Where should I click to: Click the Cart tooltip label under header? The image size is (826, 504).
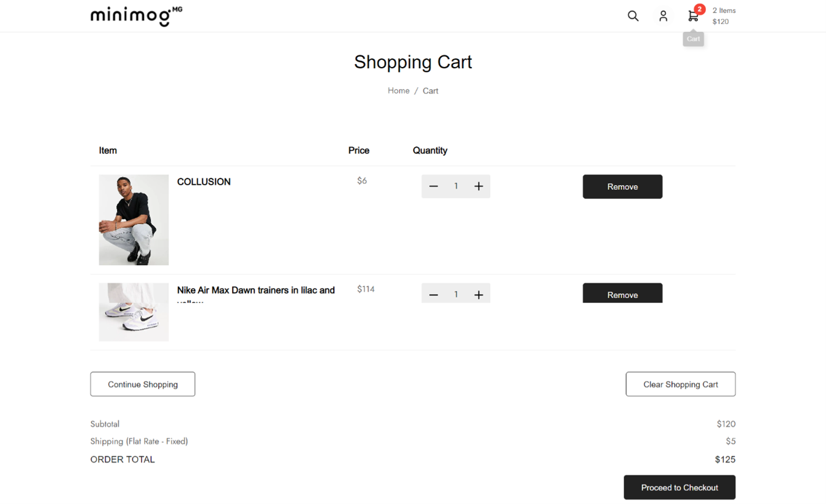click(693, 39)
